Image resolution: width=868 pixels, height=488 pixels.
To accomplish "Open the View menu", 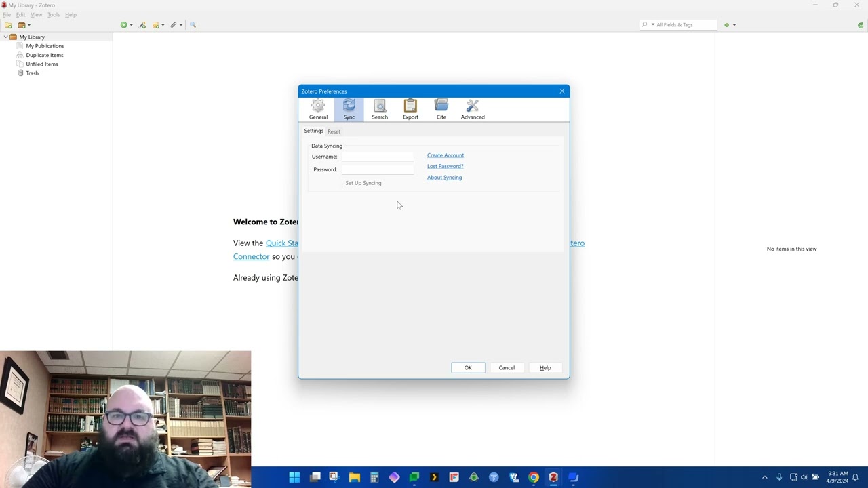I will pyautogui.click(x=36, y=15).
